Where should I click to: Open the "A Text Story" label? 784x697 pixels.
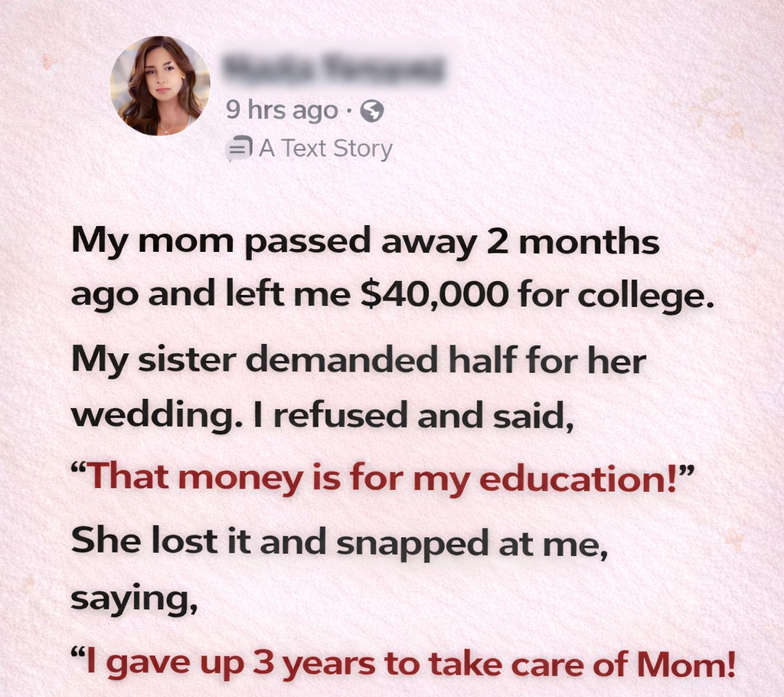[325, 148]
